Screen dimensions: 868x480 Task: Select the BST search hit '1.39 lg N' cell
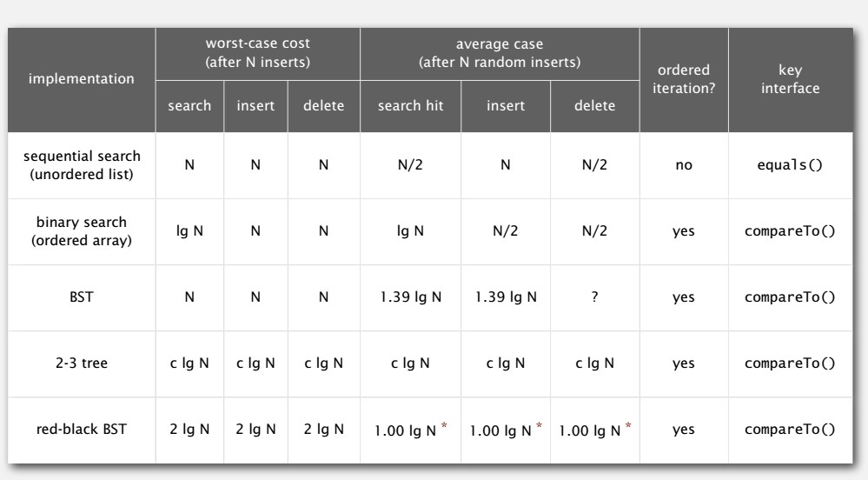409,297
